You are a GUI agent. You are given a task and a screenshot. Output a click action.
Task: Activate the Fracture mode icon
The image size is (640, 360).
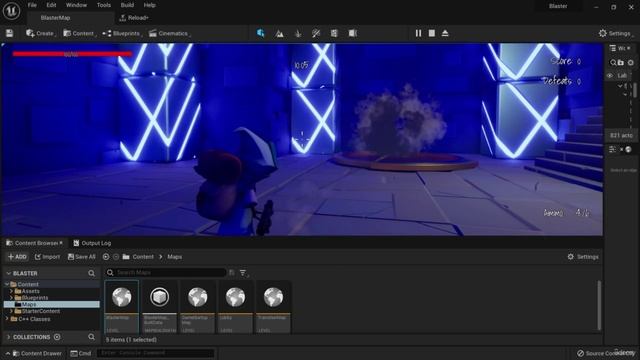click(x=334, y=33)
